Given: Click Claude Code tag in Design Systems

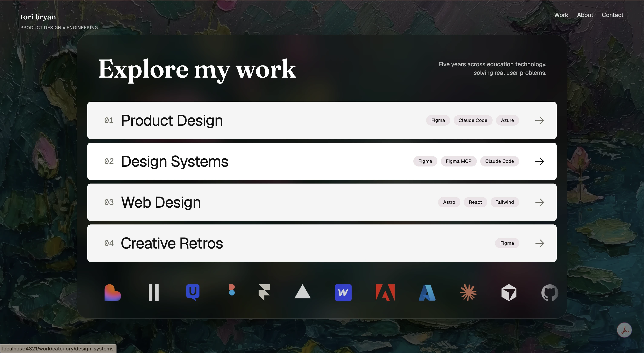Looking at the screenshot, I should coord(499,161).
